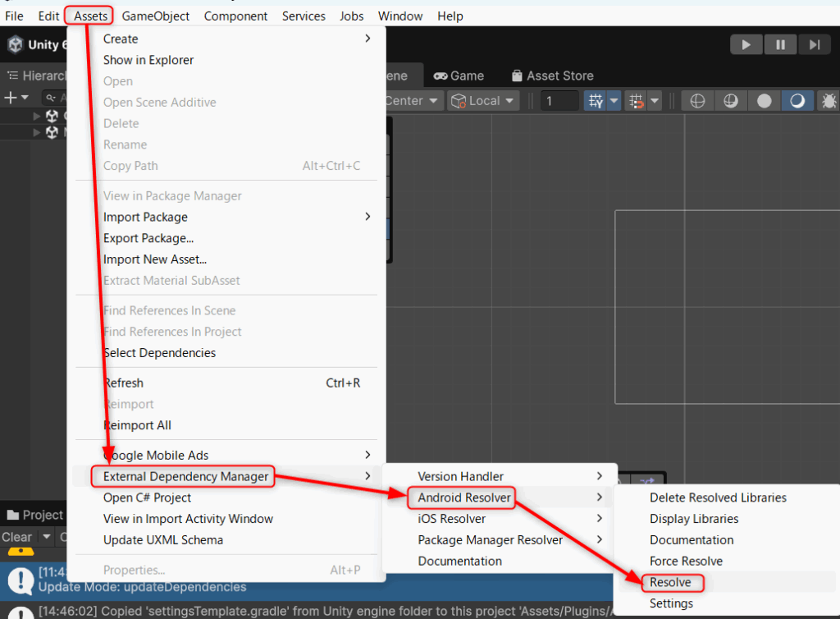Image resolution: width=840 pixels, height=619 pixels.
Task: Expand the Create submenu
Action: (x=226, y=39)
